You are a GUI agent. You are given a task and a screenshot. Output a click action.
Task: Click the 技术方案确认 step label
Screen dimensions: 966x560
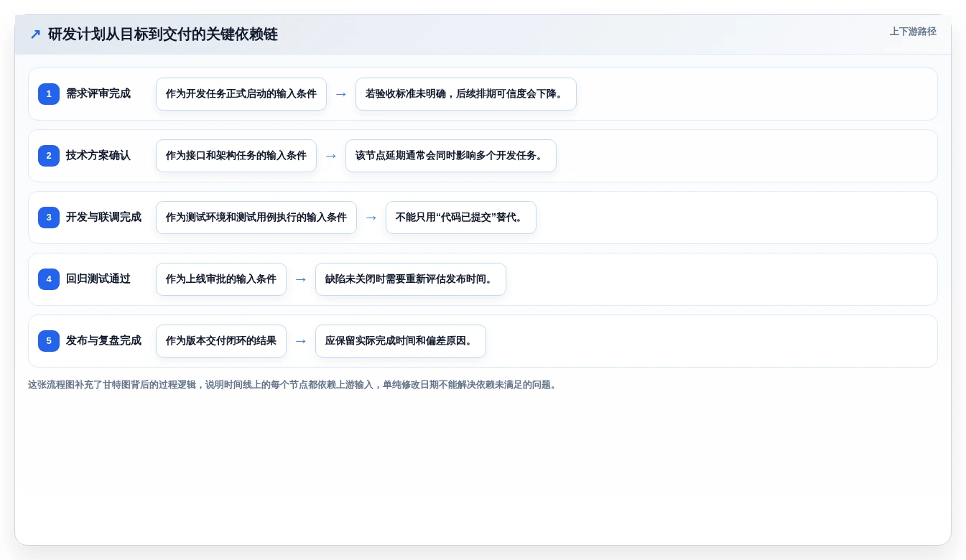98,156
